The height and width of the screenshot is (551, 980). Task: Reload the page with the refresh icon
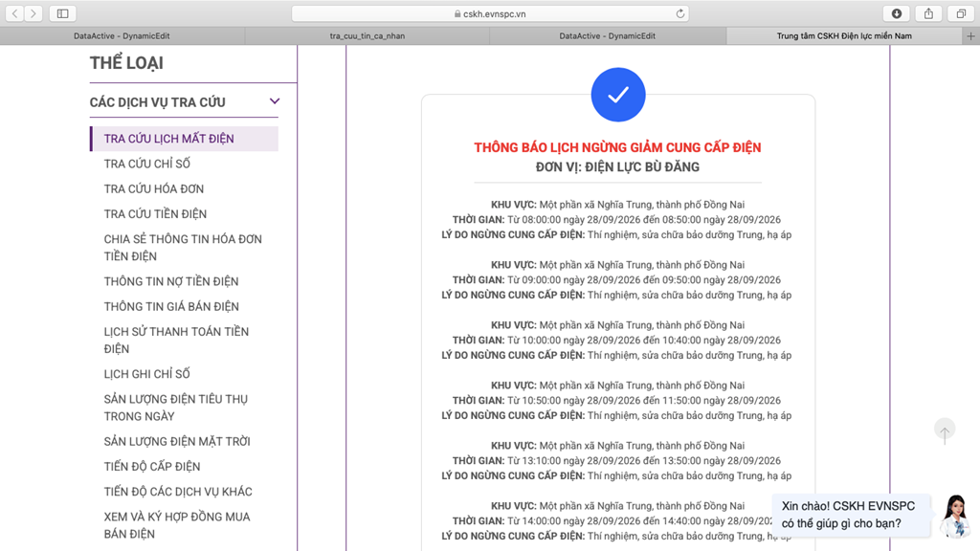point(680,13)
